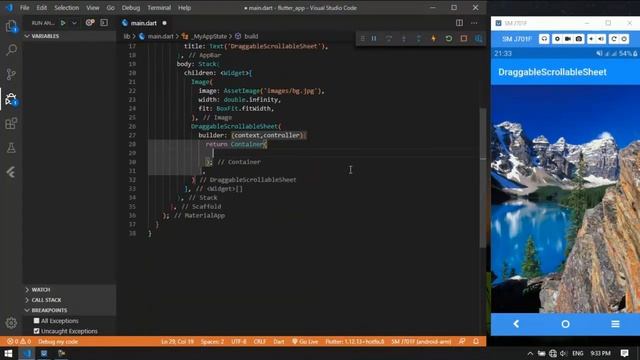Select the main.dart editor tab
640x360 pixels.
[144, 23]
